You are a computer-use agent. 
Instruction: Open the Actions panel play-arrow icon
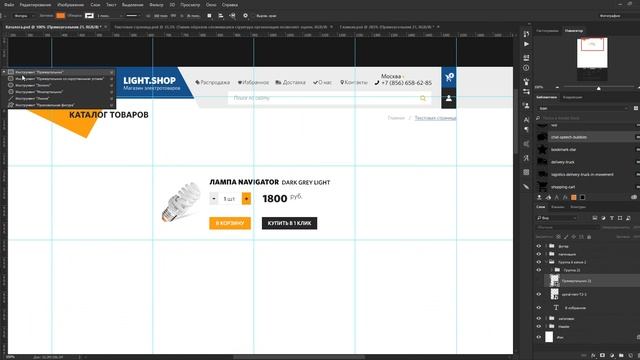coord(527,44)
